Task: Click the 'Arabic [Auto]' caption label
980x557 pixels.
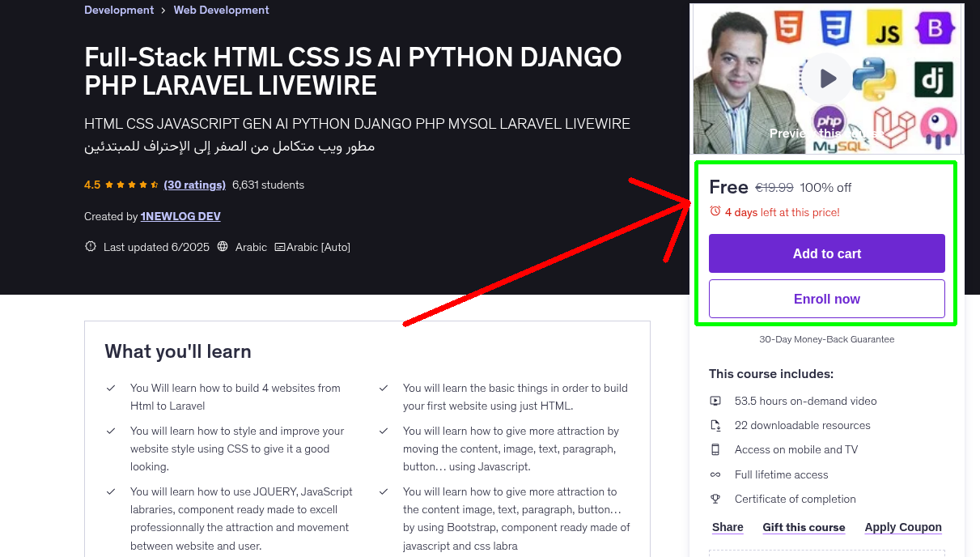Action: (x=318, y=247)
